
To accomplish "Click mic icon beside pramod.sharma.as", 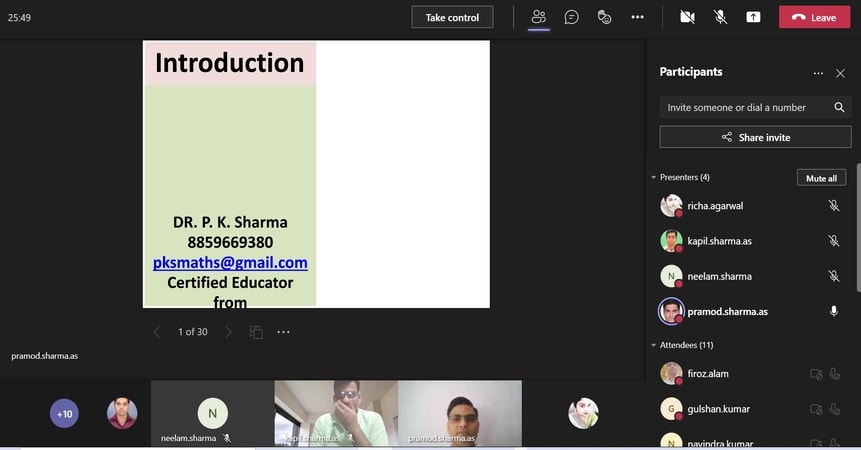I will tap(833, 312).
